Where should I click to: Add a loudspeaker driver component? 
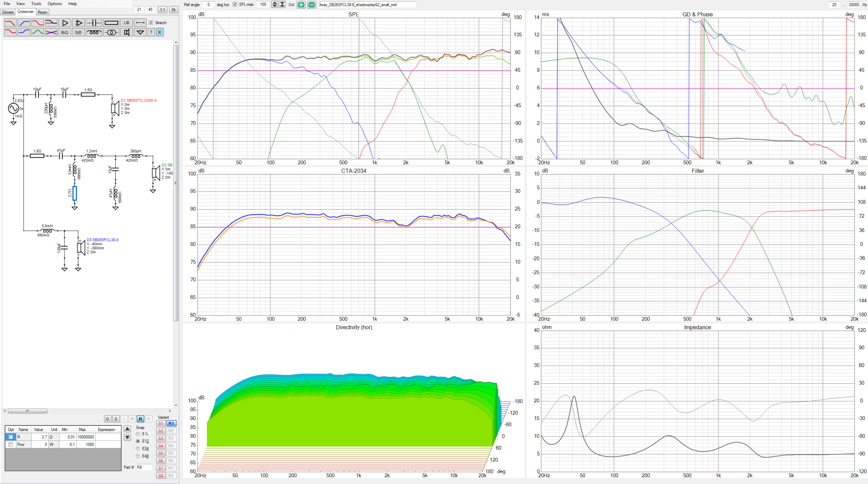pyautogui.click(x=126, y=32)
